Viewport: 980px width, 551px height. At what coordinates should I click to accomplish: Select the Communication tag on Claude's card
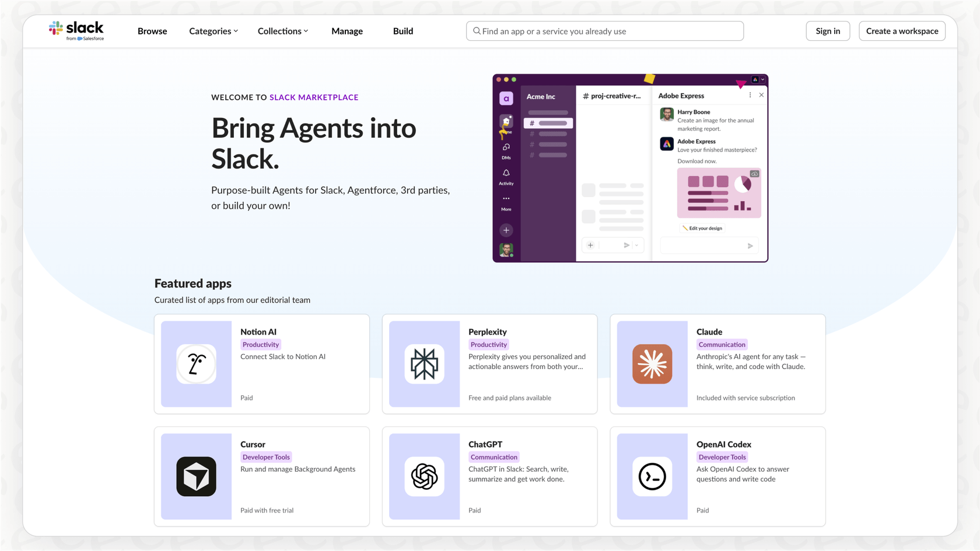(722, 344)
